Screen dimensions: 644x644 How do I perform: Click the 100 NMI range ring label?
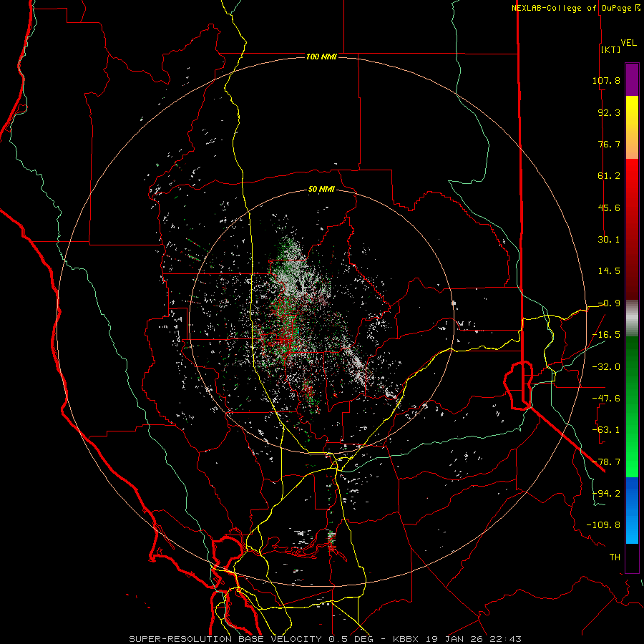tap(321, 57)
